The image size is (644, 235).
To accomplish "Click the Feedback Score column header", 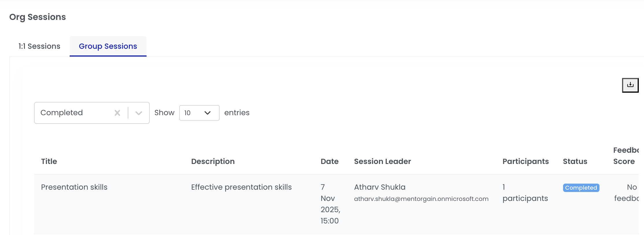I will click(x=625, y=156).
